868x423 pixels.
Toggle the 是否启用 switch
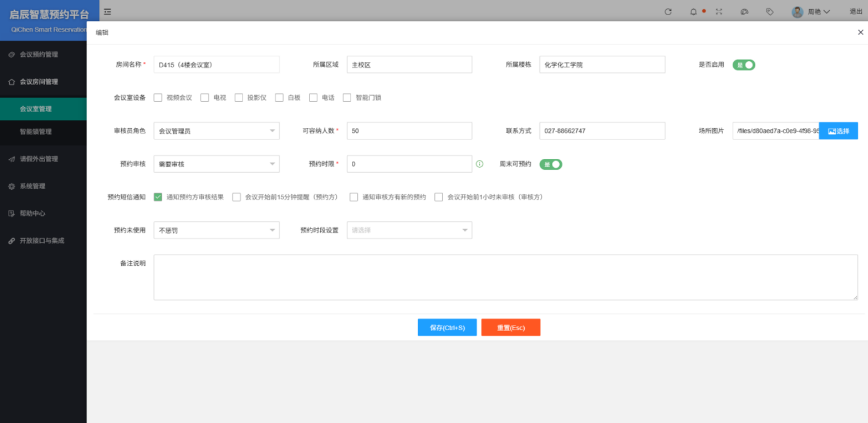(x=744, y=65)
